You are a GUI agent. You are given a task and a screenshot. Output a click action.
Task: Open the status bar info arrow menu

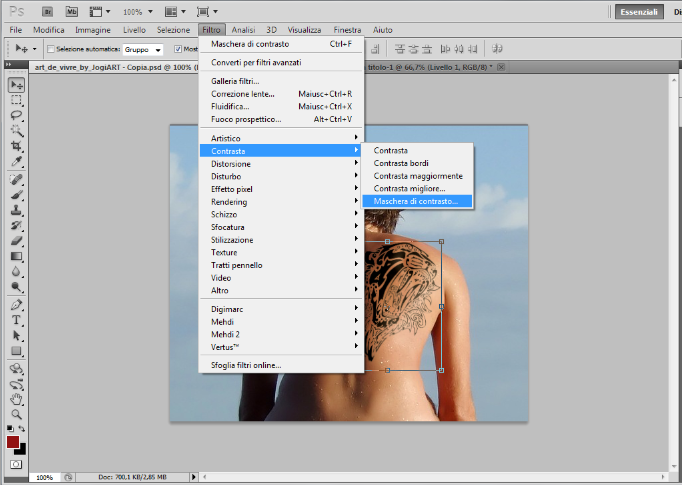pyautogui.click(x=194, y=477)
